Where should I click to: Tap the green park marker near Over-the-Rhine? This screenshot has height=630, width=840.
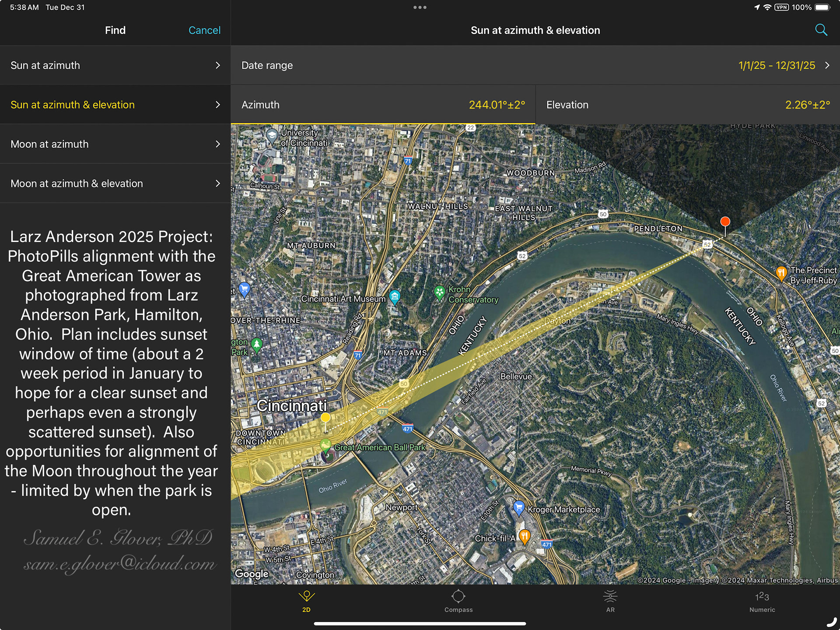[x=257, y=345]
